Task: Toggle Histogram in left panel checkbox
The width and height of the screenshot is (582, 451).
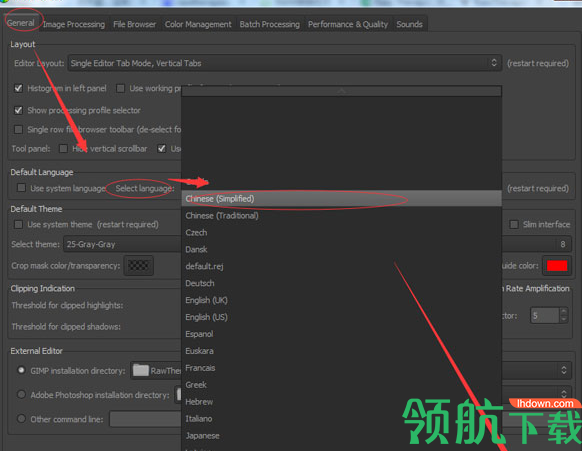Action: point(18,88)
